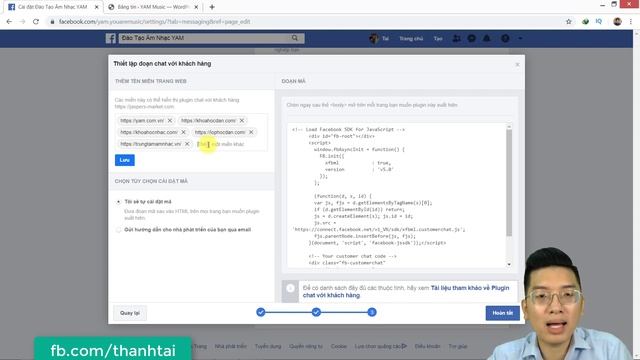Click the Facebook search magnifier icon
This screenshot has height=360, width=640.
[x=295, y=38]
